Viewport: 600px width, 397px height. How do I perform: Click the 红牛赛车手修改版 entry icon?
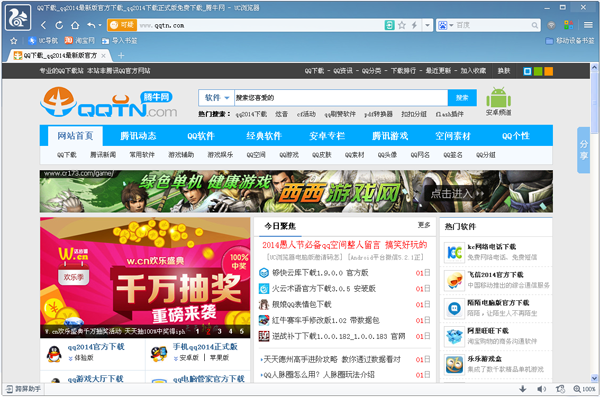[x=264, y=320]
